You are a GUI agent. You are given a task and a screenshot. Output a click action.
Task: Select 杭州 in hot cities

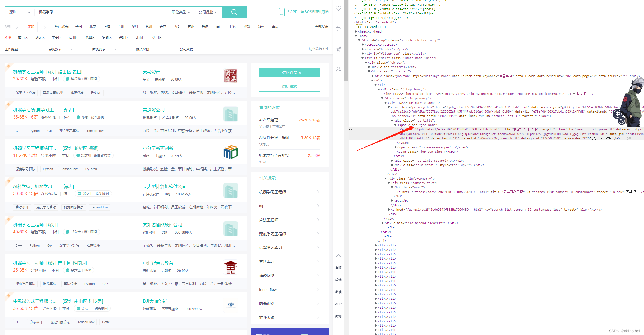149,27
